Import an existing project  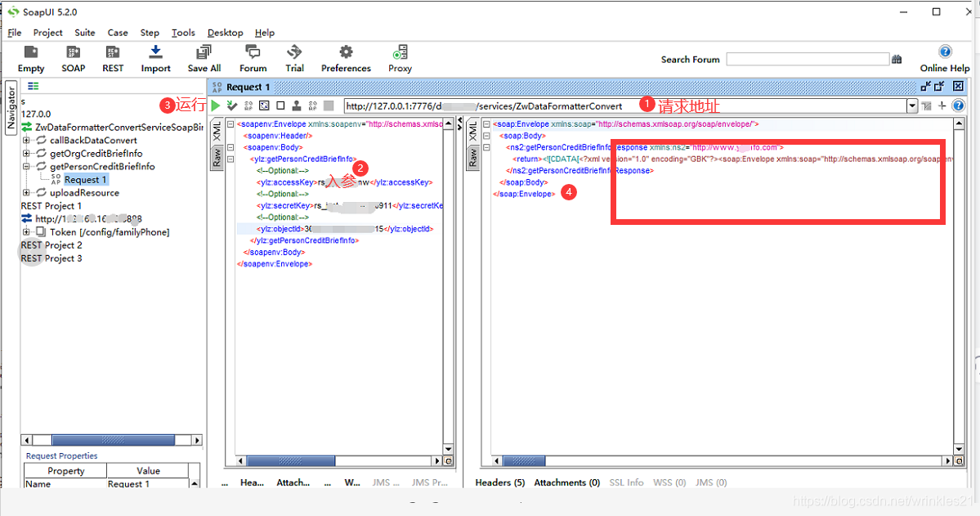coord(155,57)
